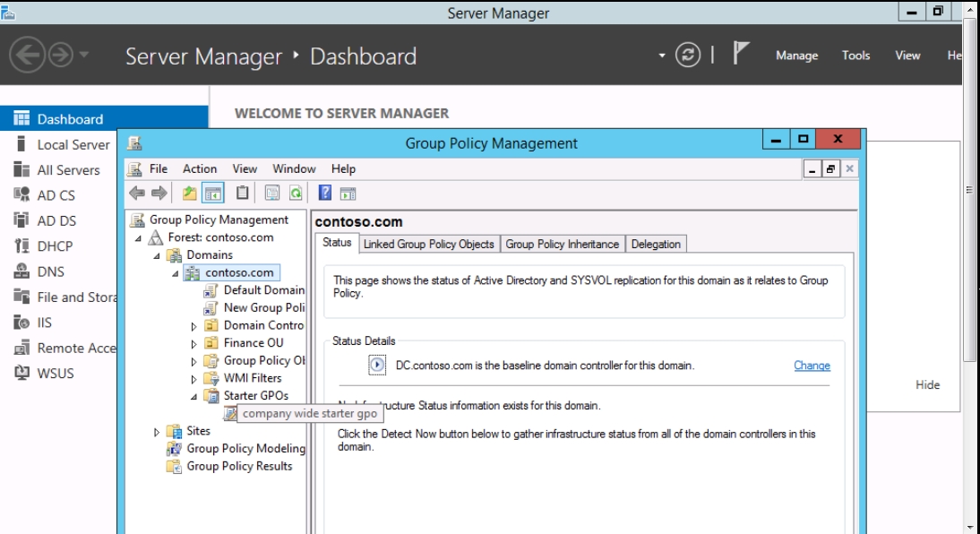Open the Action menu

[200, 168]
